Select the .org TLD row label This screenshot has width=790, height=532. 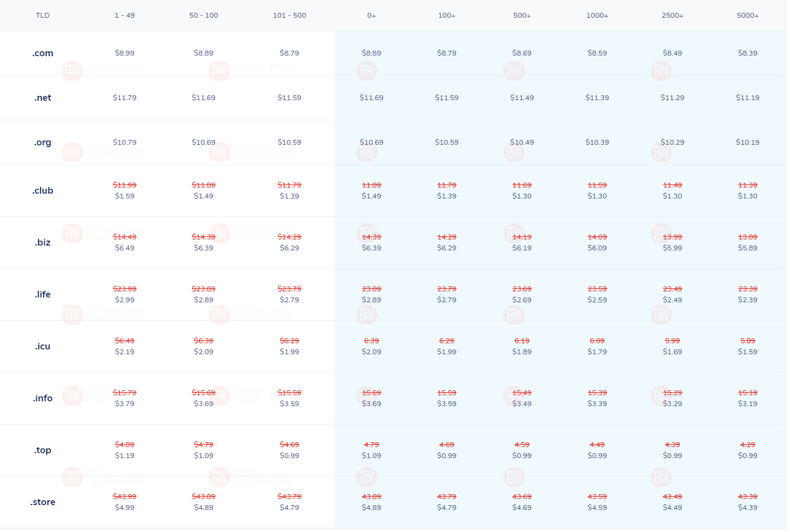43,142
